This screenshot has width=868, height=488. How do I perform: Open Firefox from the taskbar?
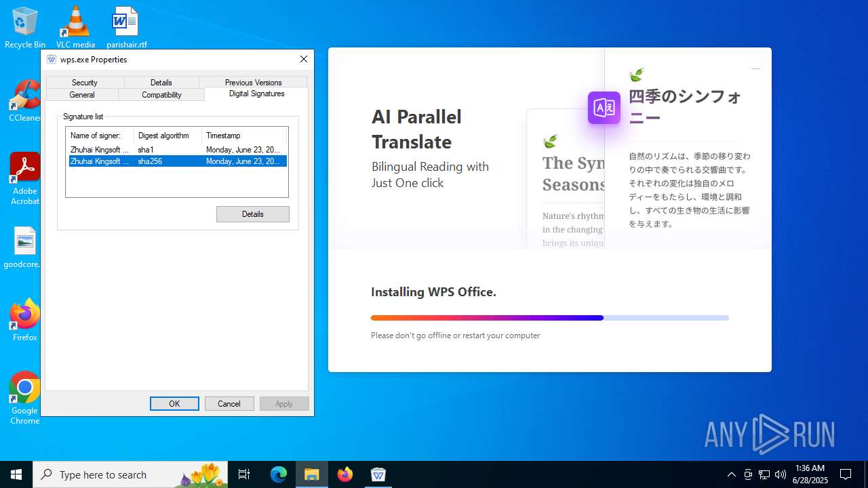345,474
